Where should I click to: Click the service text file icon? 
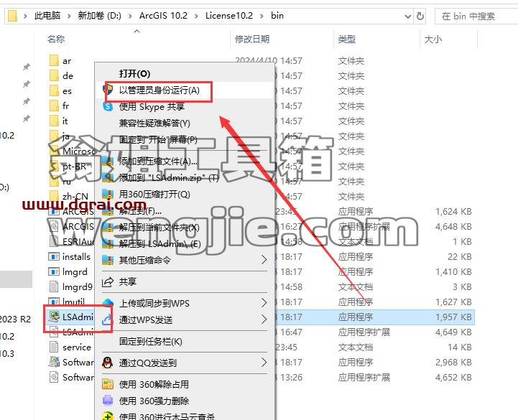coord(54,347)
